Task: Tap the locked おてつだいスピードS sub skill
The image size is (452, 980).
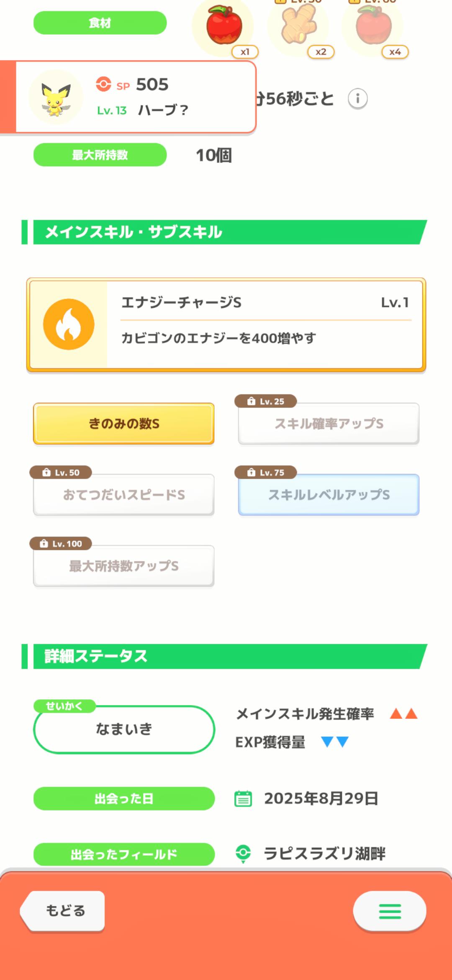Action: [x=124, y=495]
